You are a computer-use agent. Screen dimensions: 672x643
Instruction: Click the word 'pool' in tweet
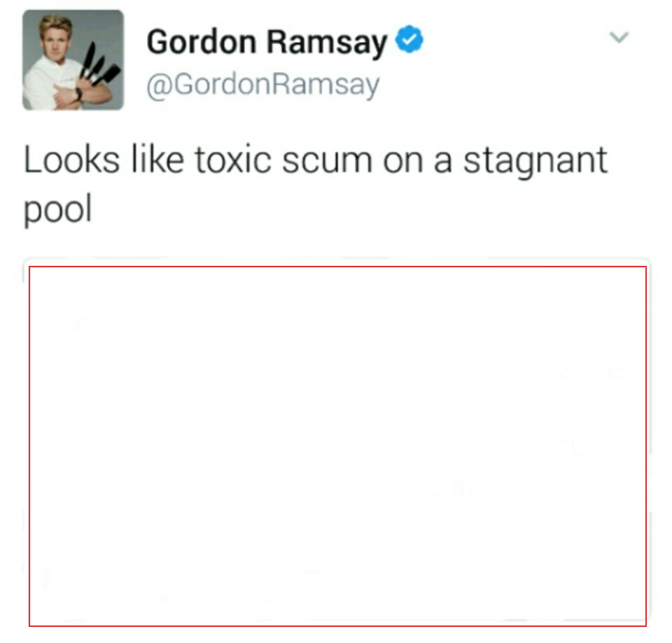point(57,209)
